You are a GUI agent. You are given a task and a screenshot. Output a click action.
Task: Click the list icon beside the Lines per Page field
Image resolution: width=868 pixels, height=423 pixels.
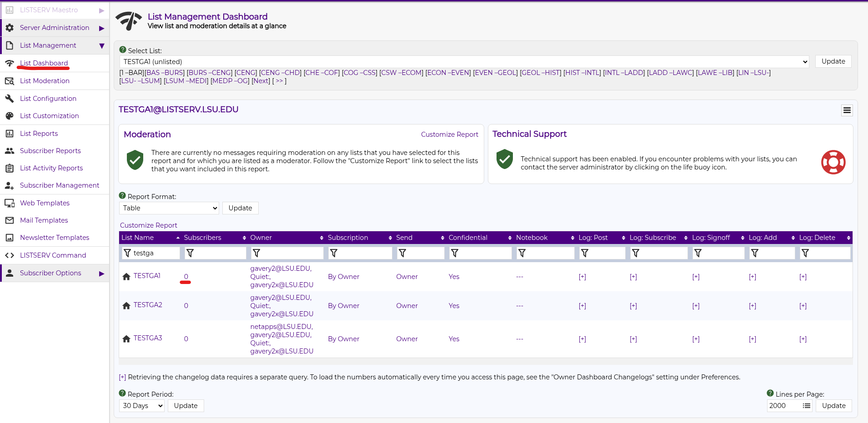pyautogui.click(x=807, y=406)
